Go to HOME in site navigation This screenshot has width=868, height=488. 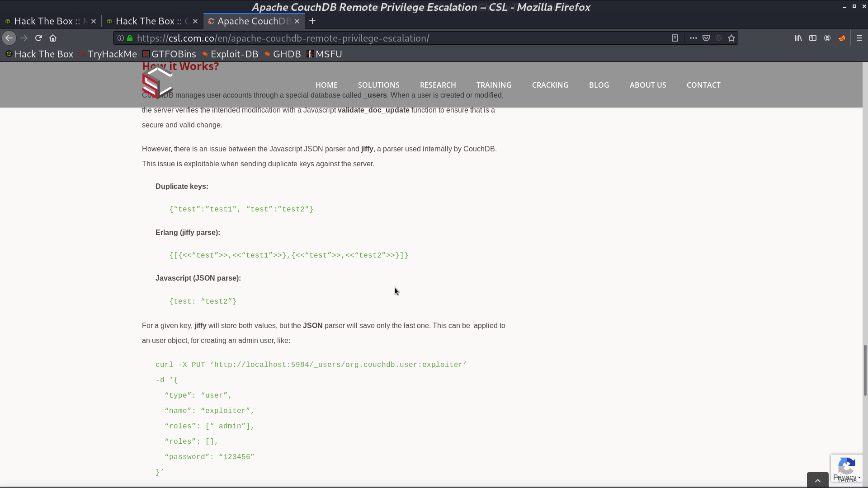pos(326,85)
